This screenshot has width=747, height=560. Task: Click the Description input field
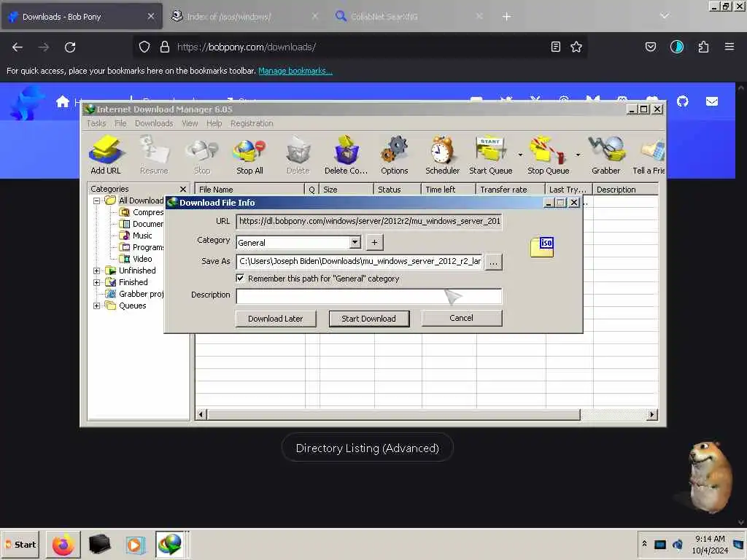pos(368,296)
